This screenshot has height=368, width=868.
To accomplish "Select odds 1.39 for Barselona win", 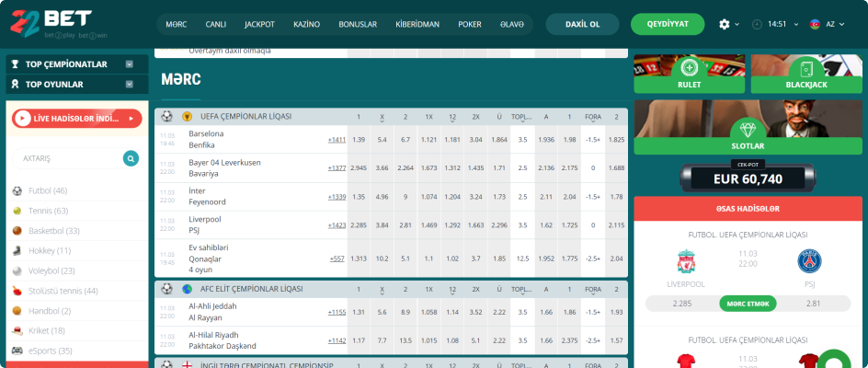I will click(x=359, y=140).
